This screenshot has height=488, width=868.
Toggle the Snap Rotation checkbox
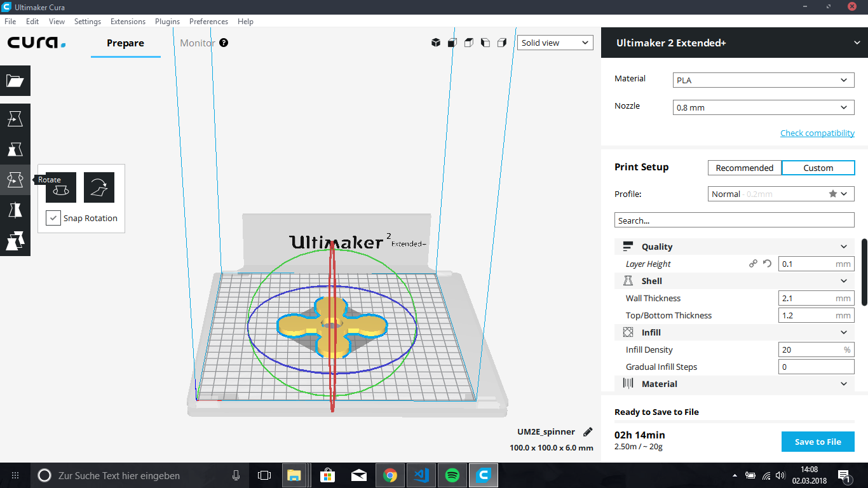(53, 218)
